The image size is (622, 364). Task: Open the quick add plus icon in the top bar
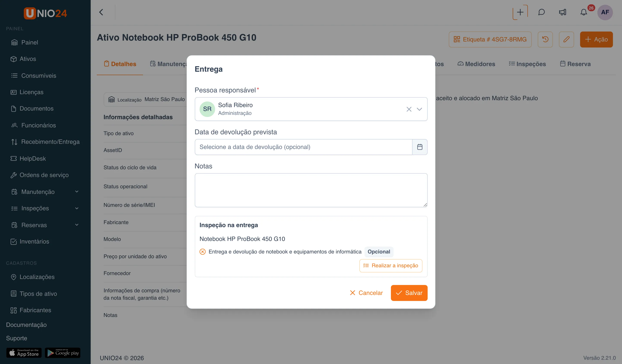[520, 12]
